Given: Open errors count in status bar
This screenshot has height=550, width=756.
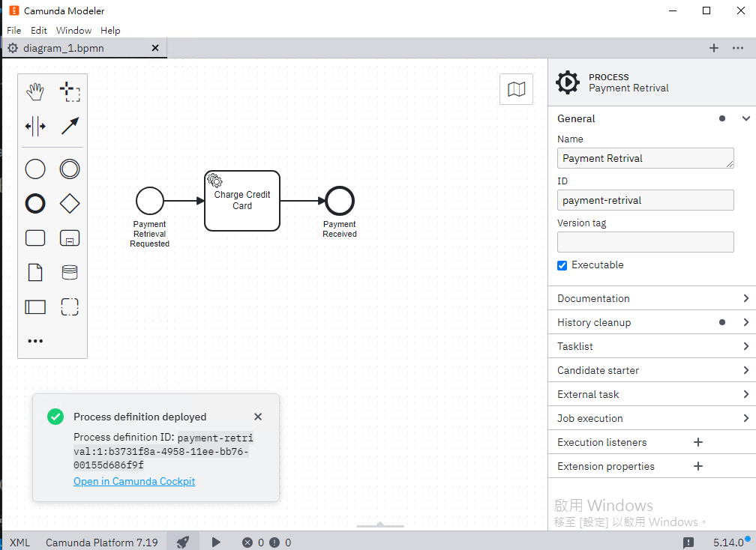Looking at the screenshot, I should pos(253,543).
